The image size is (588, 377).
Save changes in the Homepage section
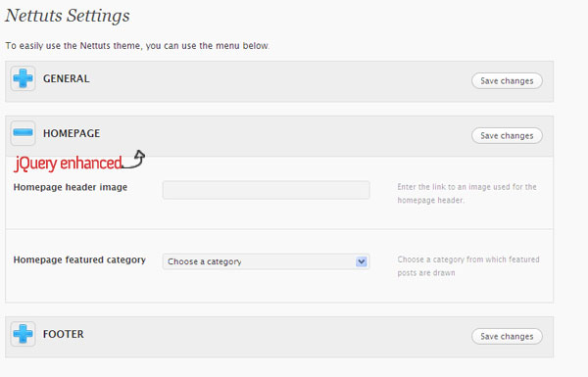(x=507, y=136)
